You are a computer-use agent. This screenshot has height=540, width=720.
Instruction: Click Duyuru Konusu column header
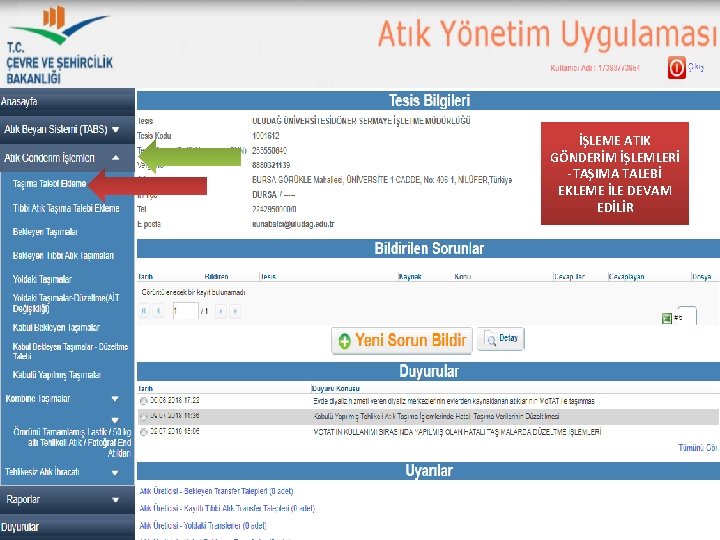coord(336,388)
